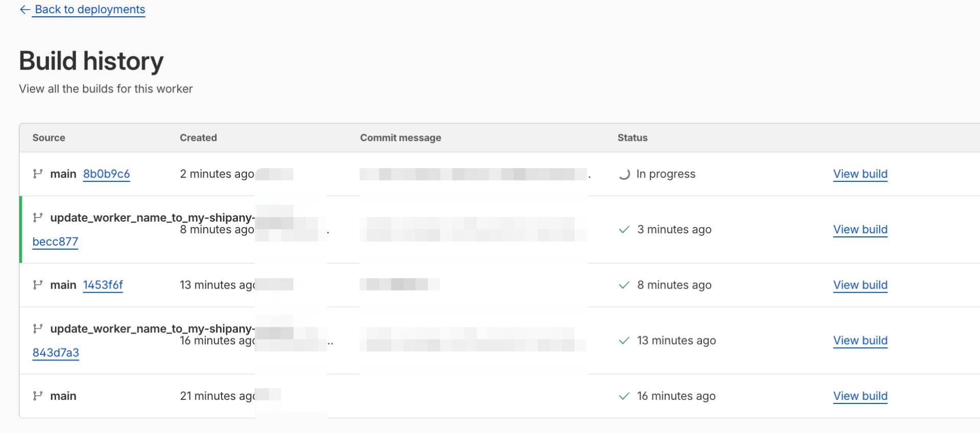Open commit 843d7a3
980x433 pixels.
(56, 353)
